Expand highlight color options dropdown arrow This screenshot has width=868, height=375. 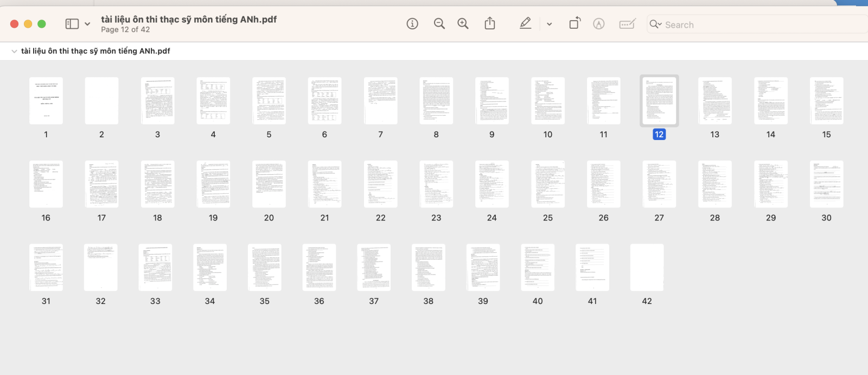pos(550,24)
